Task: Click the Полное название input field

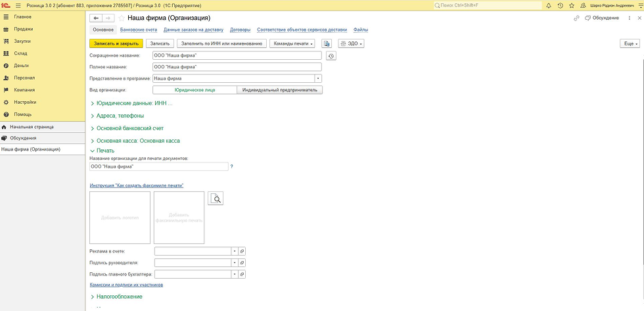Action: pyautogui.click(x=237, y=66)
